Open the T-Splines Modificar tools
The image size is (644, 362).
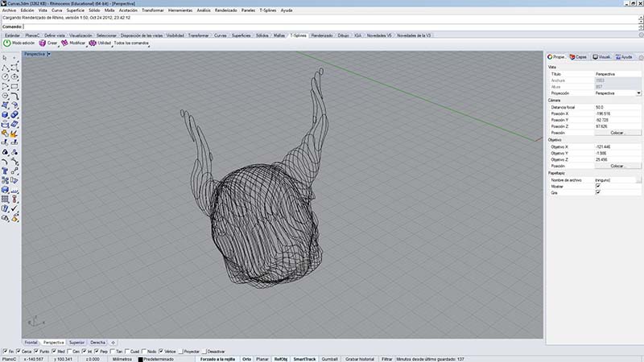[73, 43]
